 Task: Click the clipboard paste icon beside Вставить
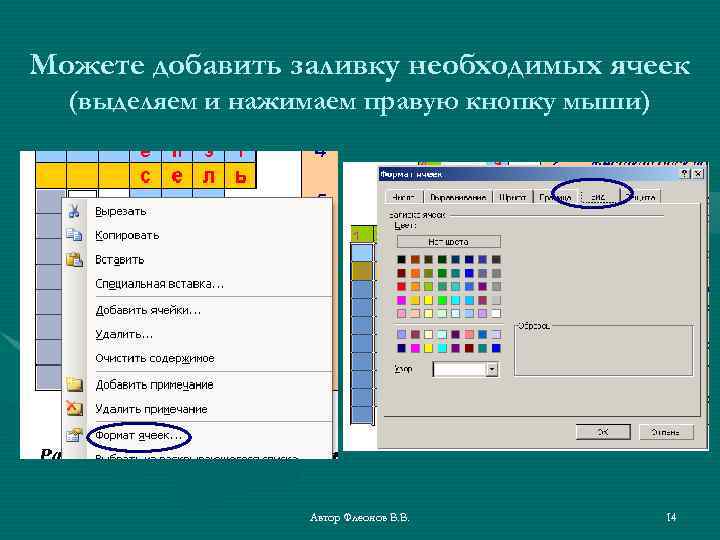click(x=74, y=259)
